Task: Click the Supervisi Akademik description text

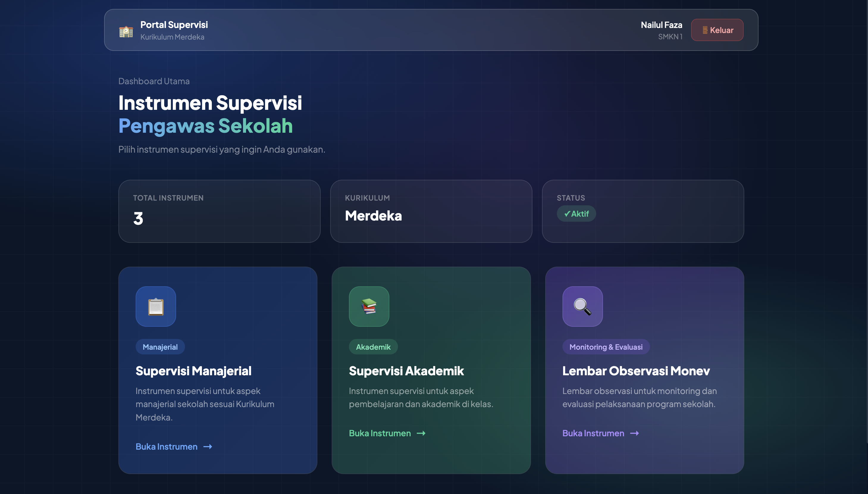Action: (x=421, y=398)
